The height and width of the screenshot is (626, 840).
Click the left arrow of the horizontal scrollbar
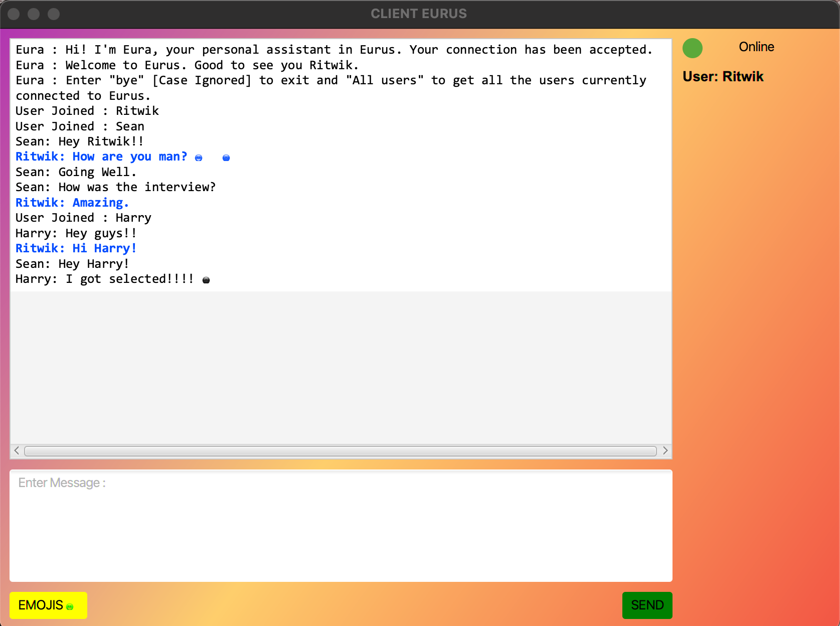tap(17, 450)
